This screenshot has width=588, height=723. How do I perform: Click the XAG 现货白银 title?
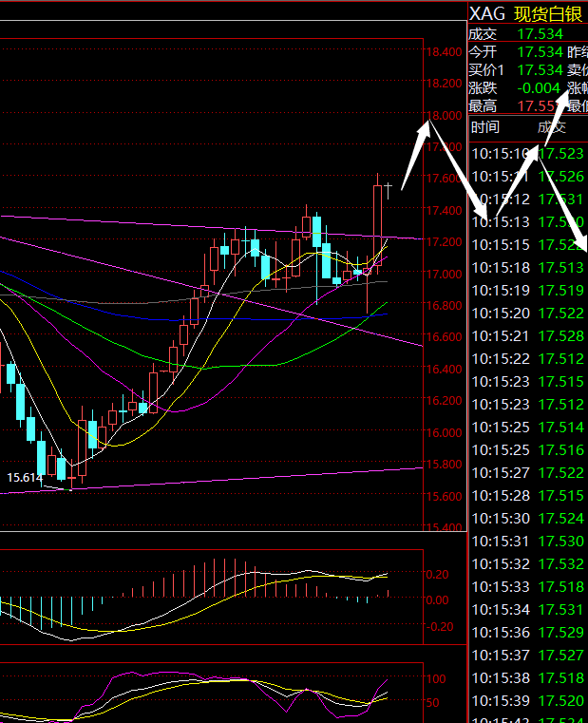tap(525, 14)
